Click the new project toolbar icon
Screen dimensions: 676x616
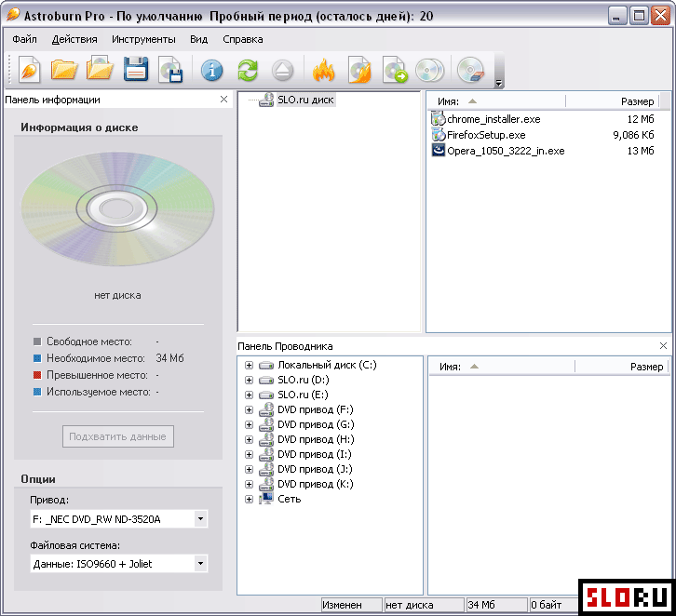(x=29, y=70)
